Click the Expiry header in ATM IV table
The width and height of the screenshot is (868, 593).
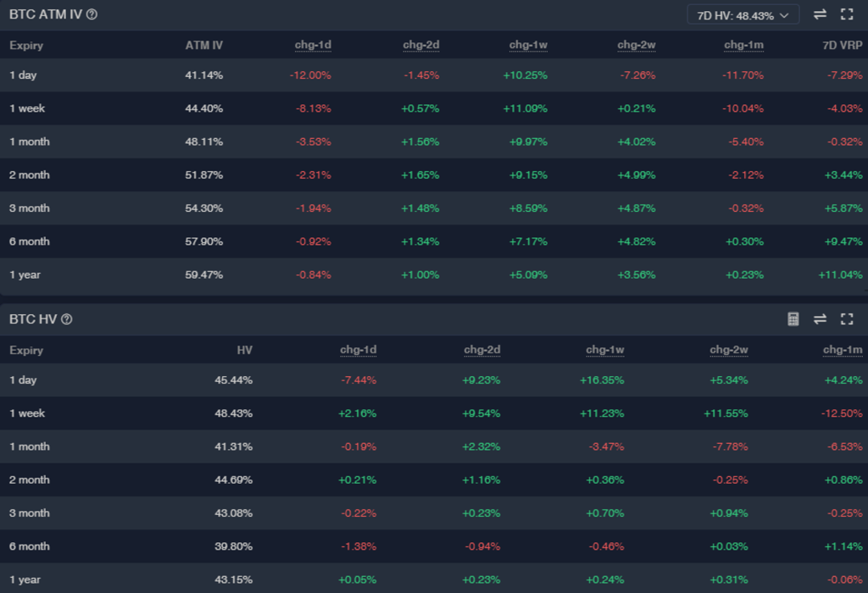[x=26, y=45]
